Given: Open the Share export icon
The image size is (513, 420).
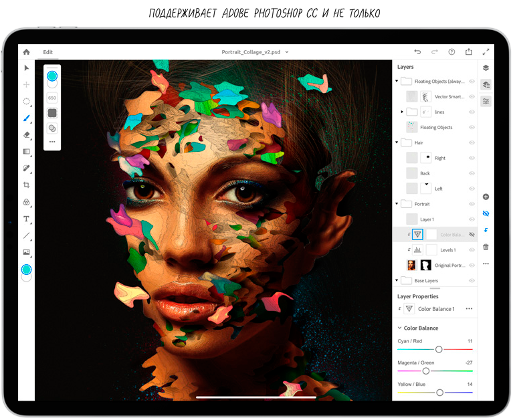Looking at the screenshot, I should tap(469, 51).
